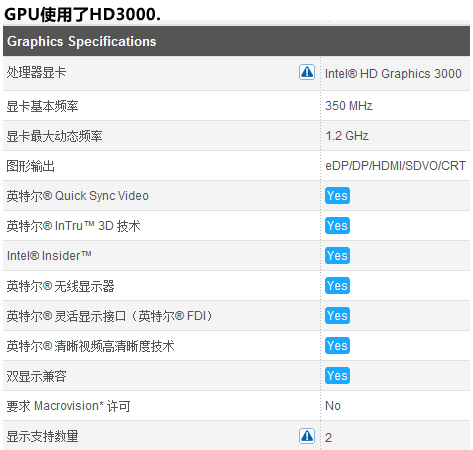Click the Yes badge for Quick Sync Video
This screenshot has width=473, height=450.
tap(337, 196)
